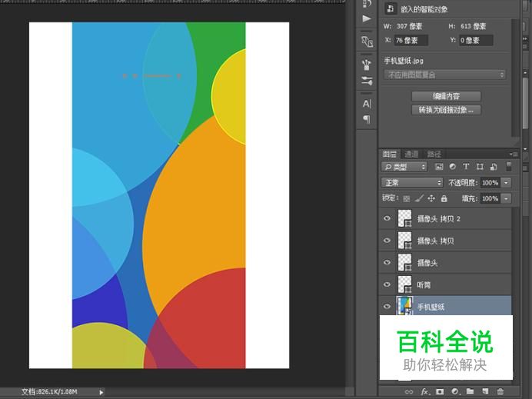Hide the 摄像头 拷贝 layer

387,241
